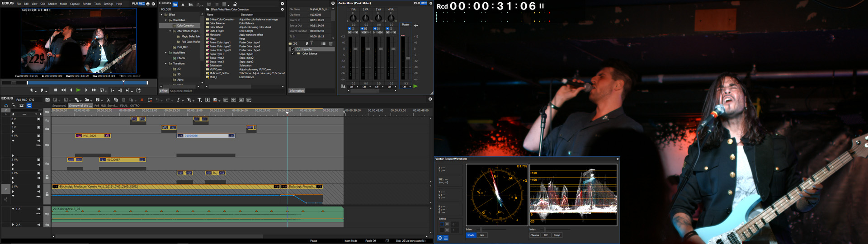Open the Settings menu
Image resolution: width=868 pixels, height=244 pixels.
(x=108, y=4)
